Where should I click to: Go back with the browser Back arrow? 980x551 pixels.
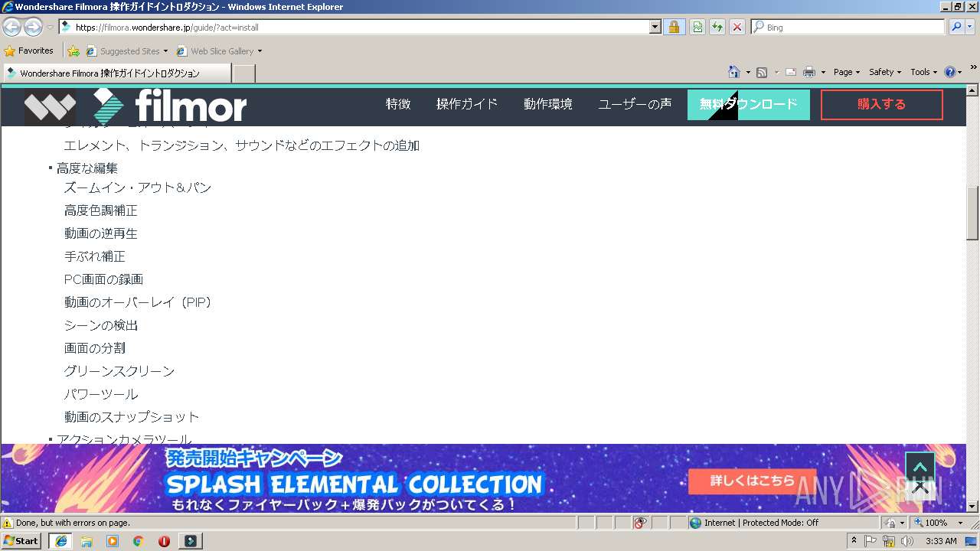12,28
